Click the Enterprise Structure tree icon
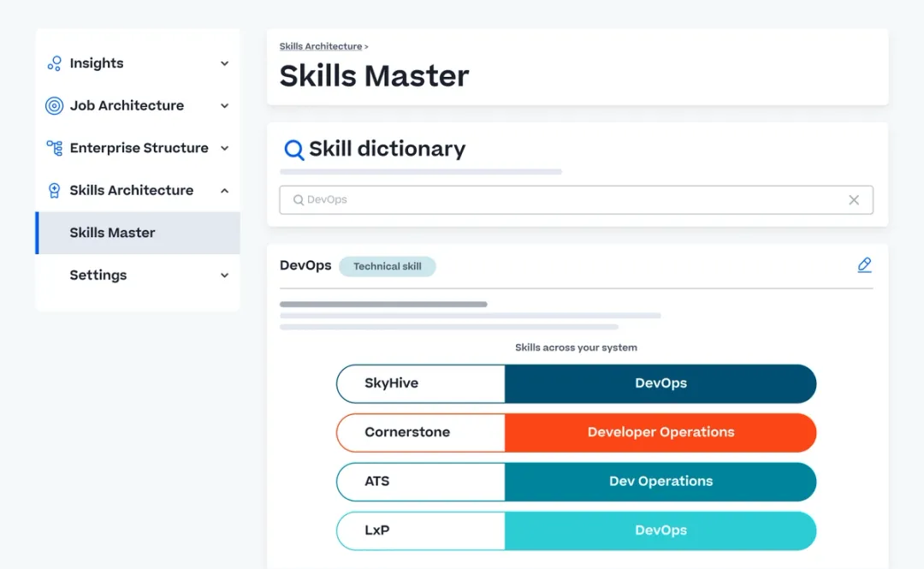The height and width of the screenshot is (569, 924). point(54,148)
